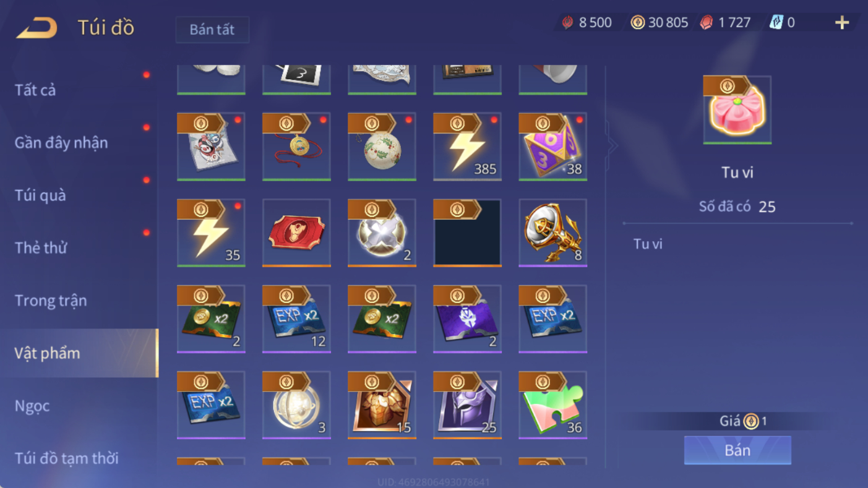Select the puzzle piece item with 36
Screen dimensions: 868x488
(x=552, y=405)
